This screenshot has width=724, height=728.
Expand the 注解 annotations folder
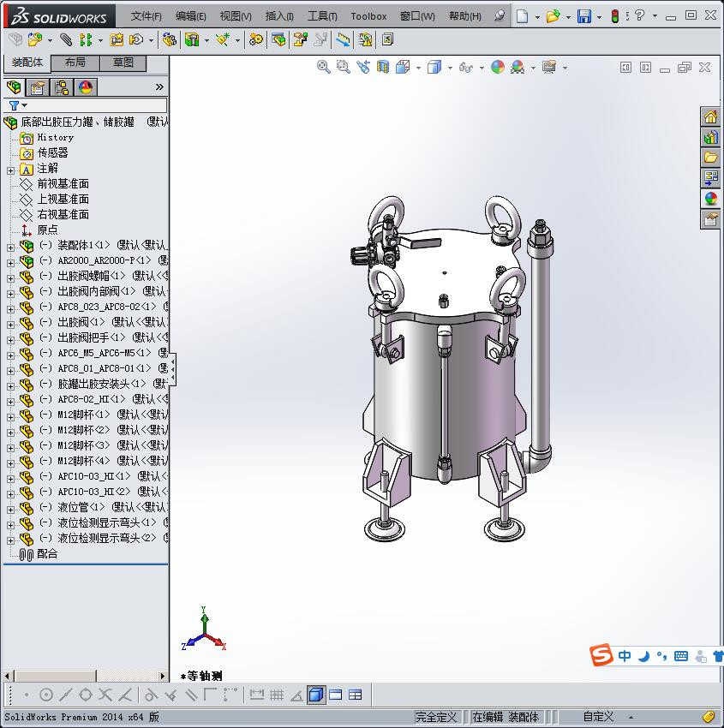[x=10, y=170]
